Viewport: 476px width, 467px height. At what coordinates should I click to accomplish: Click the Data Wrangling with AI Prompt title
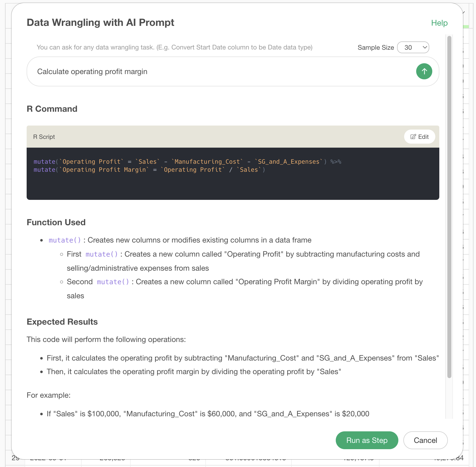point(100,23)
